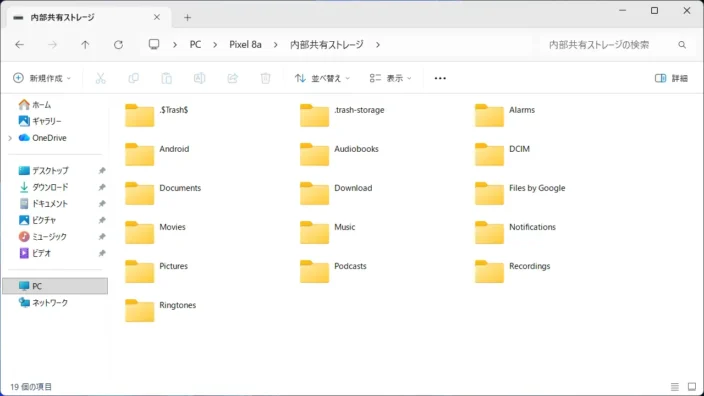This screenshot has height=396, width=704.
Task: Open the Alarms folder
Action: (x=505, y=115)
